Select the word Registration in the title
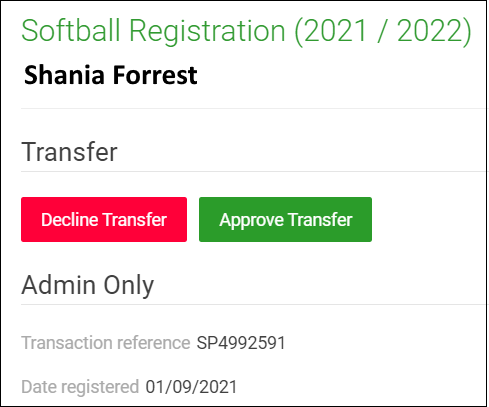 [207, 31]
